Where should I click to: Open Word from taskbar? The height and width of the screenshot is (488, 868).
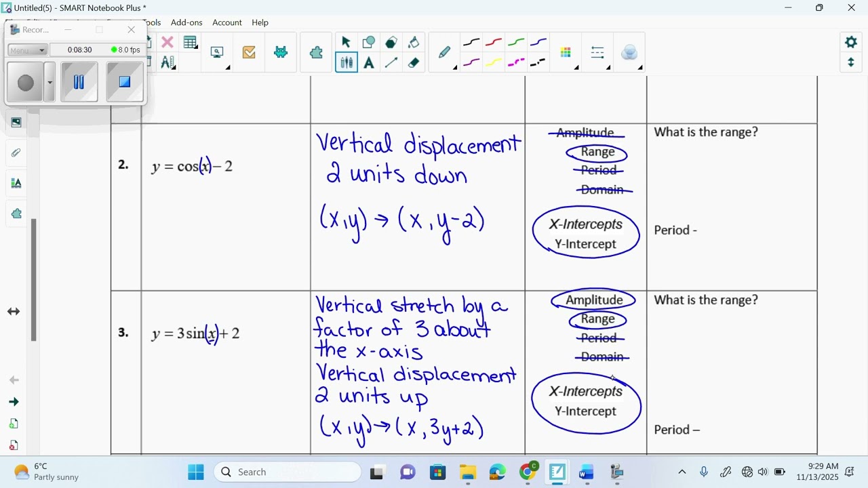587,472
